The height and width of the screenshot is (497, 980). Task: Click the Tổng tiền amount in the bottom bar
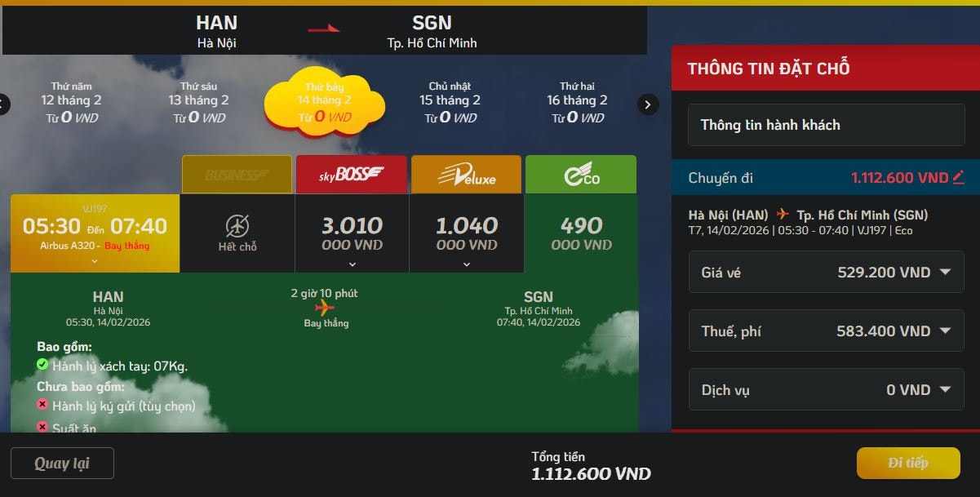point(592,473)
